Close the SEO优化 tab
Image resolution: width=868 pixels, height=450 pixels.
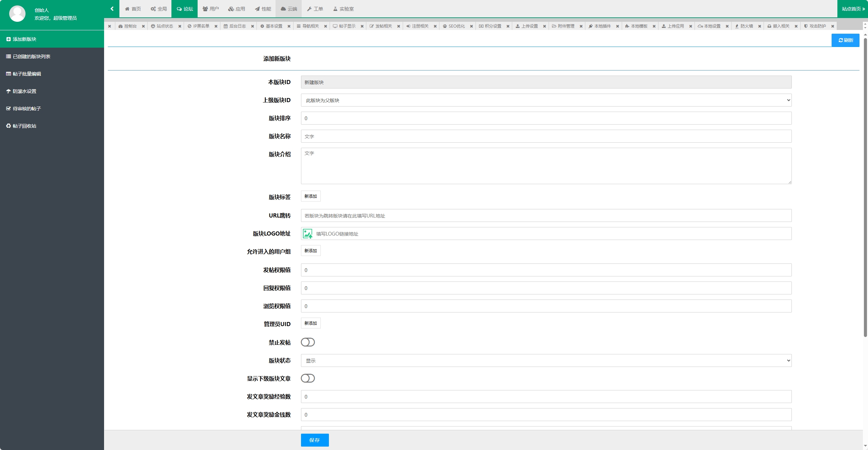[471, 26]
